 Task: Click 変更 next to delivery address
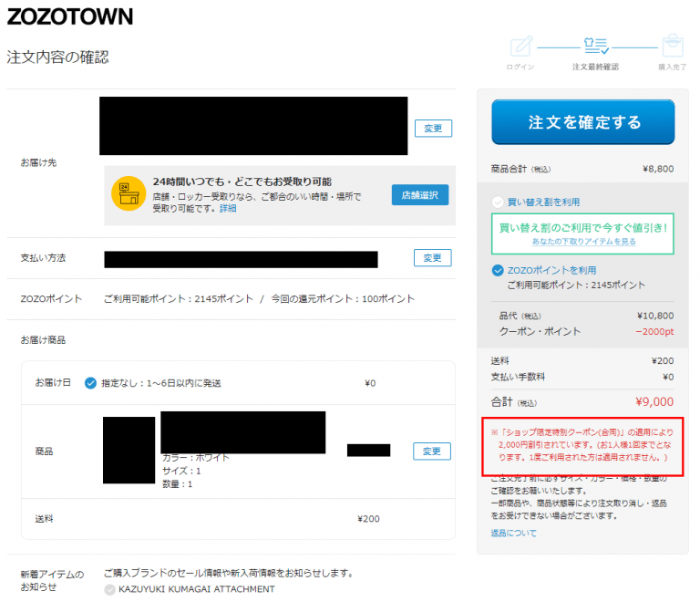433,129
